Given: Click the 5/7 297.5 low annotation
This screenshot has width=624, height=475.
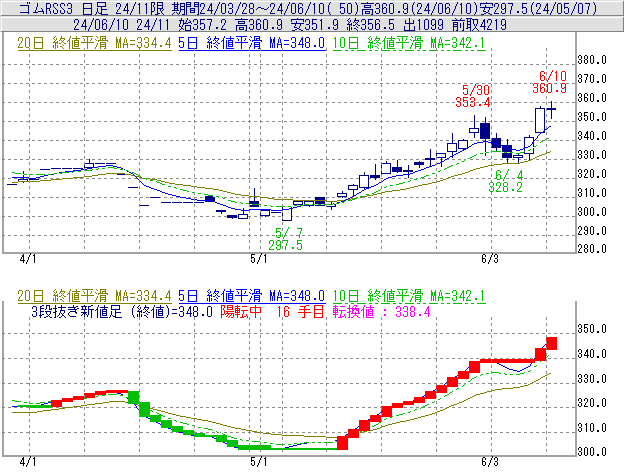Looking at the screenshot, I should click(285, 239).
